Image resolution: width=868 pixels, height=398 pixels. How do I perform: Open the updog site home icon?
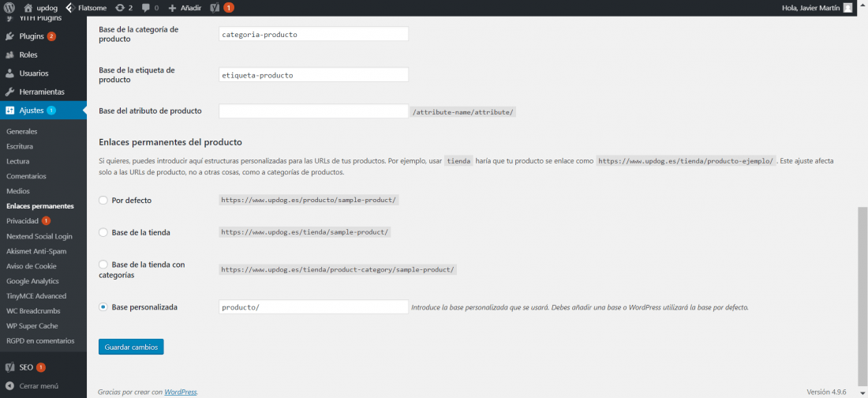28,8
